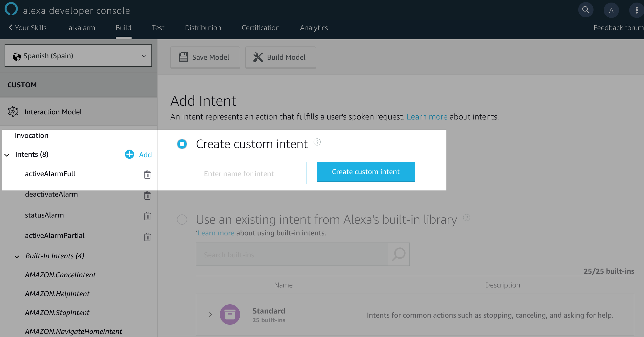
Task: Click the Save Model icon
Action: tap(184, 57)
